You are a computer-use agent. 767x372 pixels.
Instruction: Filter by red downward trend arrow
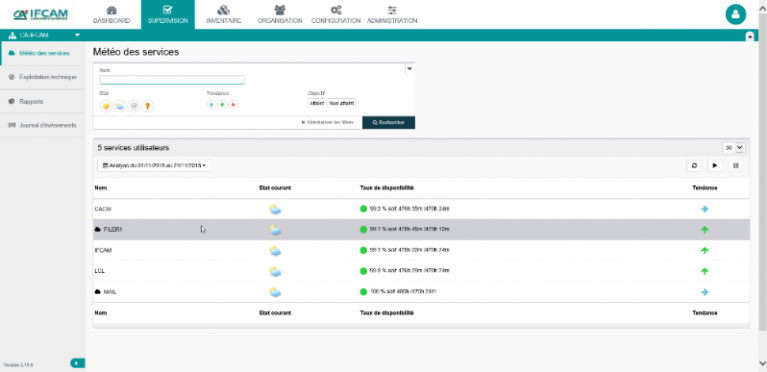[233, 104]
